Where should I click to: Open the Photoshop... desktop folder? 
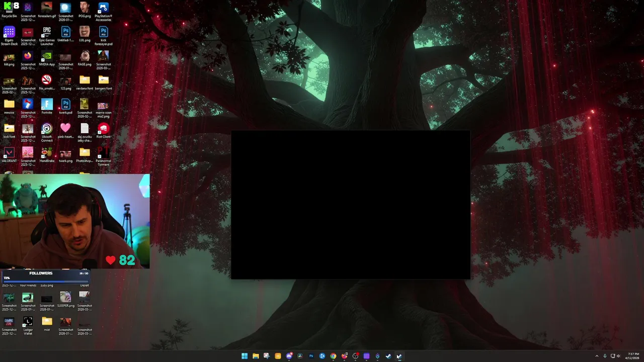pyautogui.click(x=85, y=155)
